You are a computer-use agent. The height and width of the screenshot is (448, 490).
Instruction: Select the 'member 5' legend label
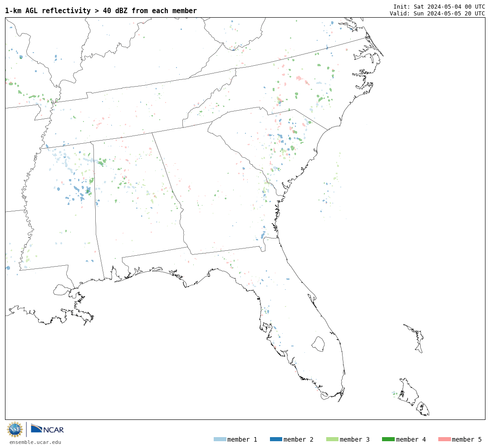tap(467, 439)
